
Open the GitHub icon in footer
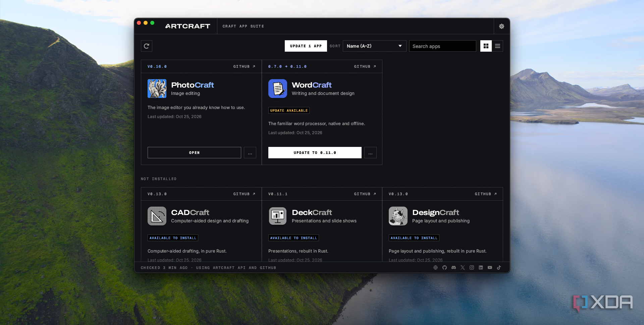(x=444, y=268)
